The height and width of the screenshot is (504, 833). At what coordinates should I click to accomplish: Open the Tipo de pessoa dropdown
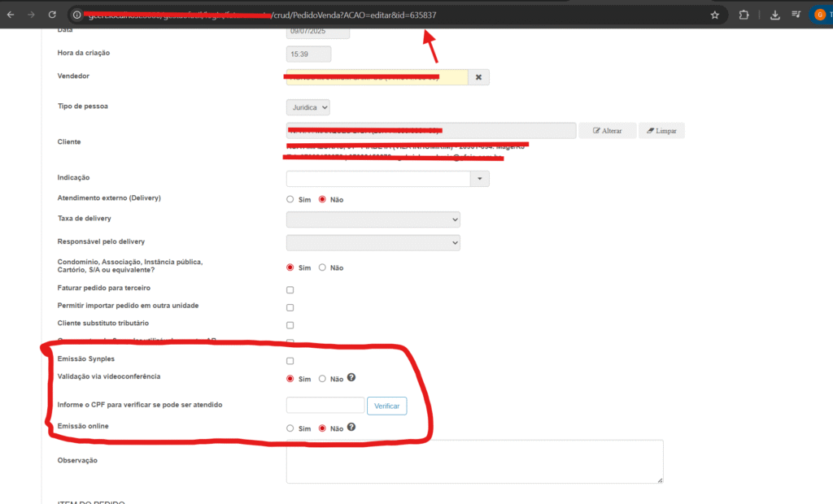(x=308, y=107)
